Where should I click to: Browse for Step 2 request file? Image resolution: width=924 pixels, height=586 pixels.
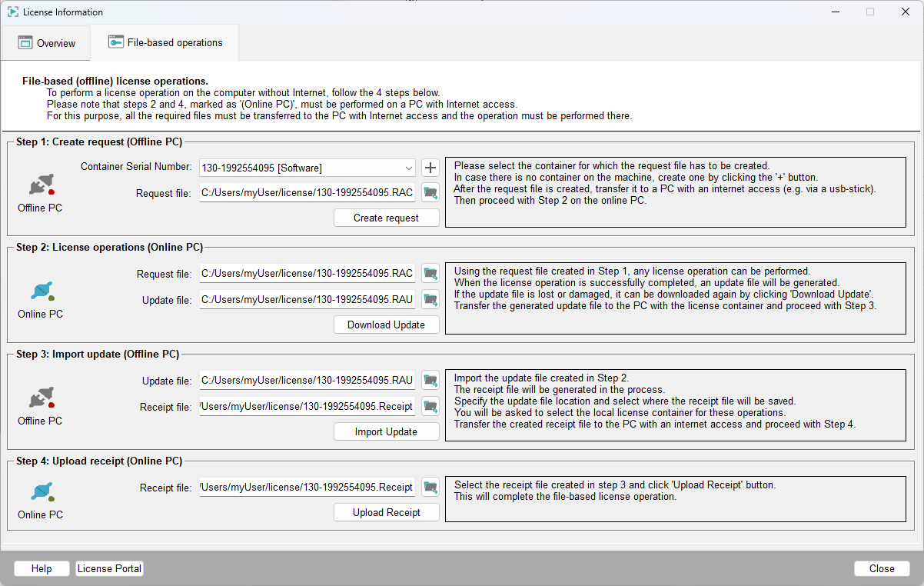point(430,273)
